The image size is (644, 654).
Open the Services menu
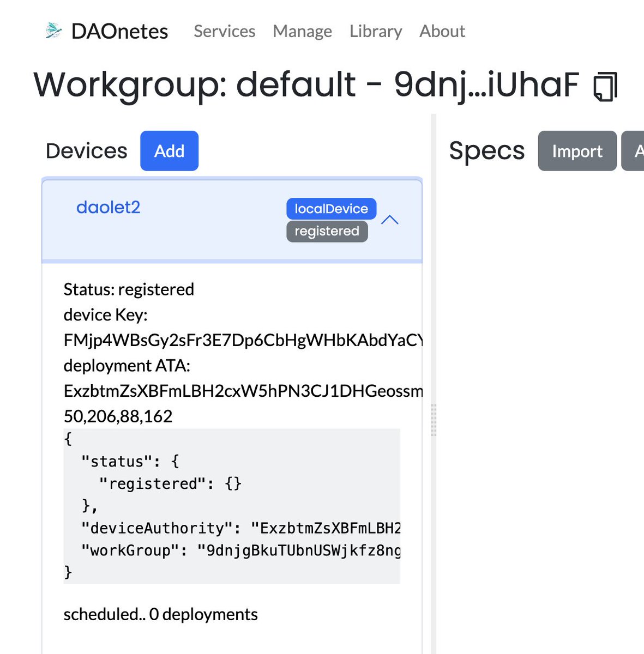click(225, 31)
